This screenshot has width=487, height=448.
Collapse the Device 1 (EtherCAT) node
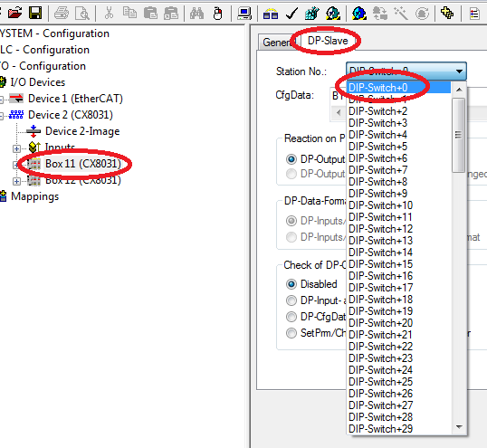click(x=1, y=100)
